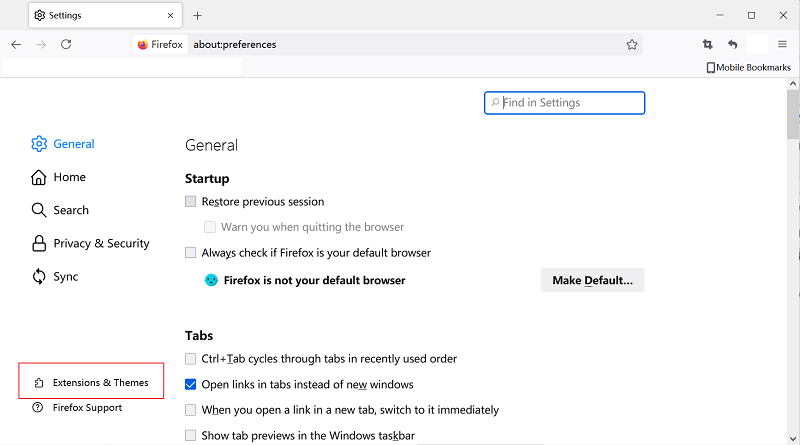
Task: Open Firefox Support link
Action: point(78,407)
